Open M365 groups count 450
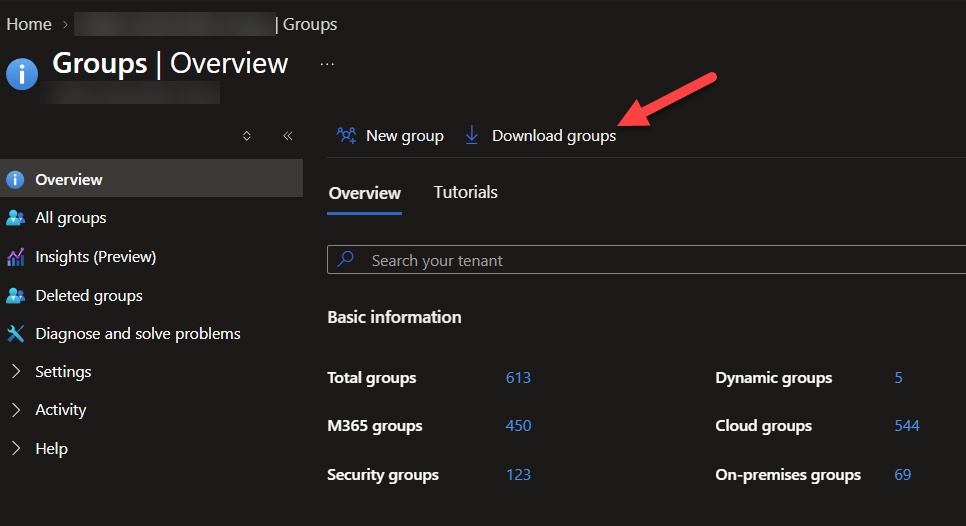Viewport: 966px width, 526px height. 518,426
